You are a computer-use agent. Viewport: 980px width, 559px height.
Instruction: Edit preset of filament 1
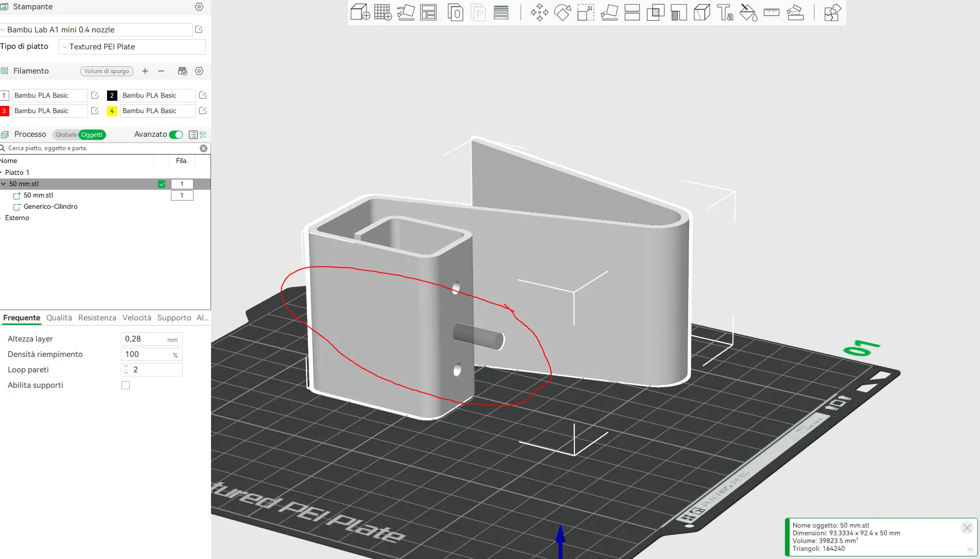click(95, 95)
